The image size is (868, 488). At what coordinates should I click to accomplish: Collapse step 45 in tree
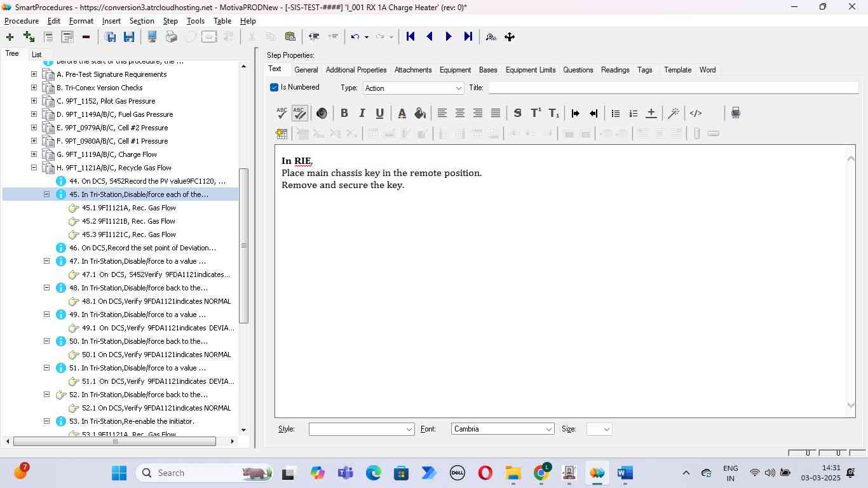[x=46, y=194]
